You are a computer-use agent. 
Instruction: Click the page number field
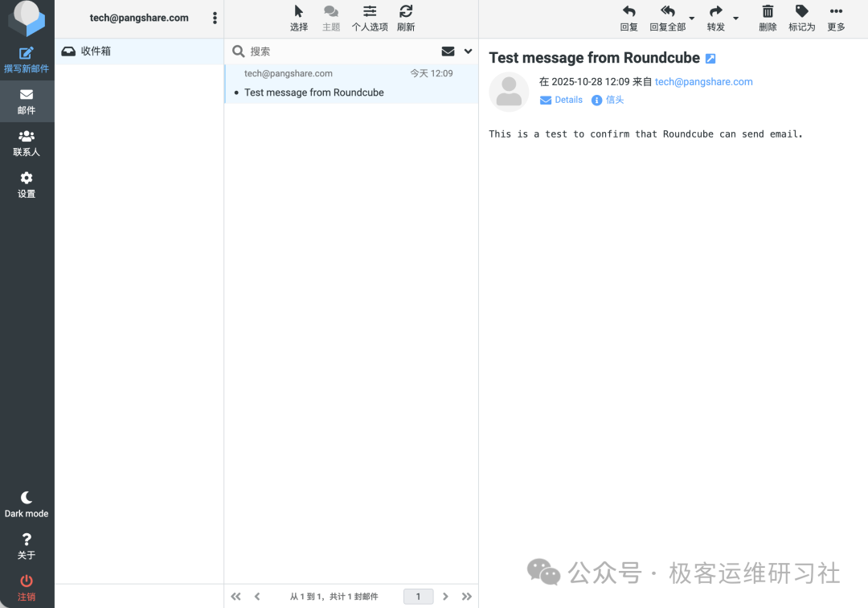point(418,597)
